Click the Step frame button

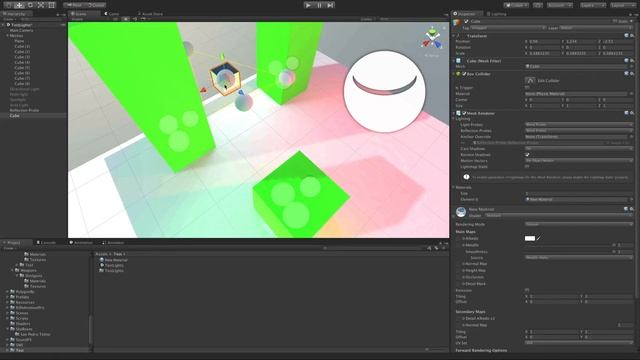tap(330, 5)
